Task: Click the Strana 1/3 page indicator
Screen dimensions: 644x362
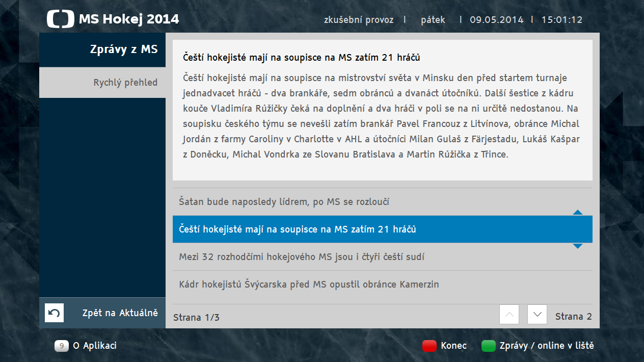Action: (x=197, y=317)
